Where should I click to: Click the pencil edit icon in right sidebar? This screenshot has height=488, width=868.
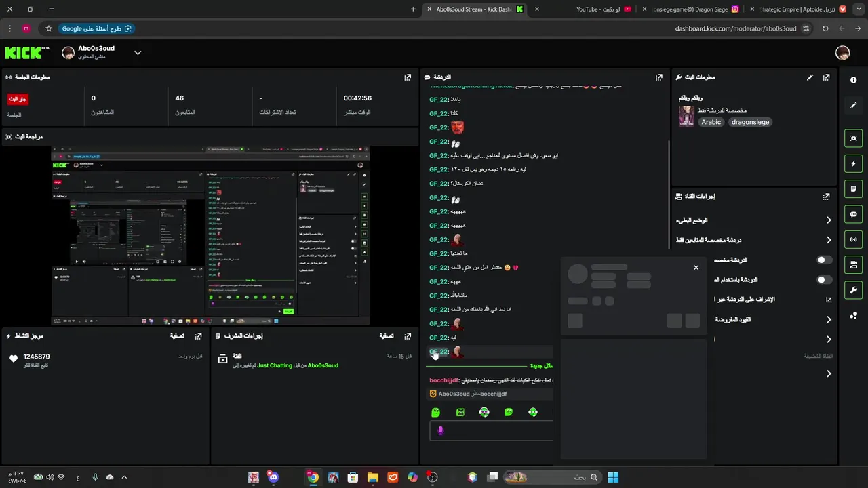(853, 106)
